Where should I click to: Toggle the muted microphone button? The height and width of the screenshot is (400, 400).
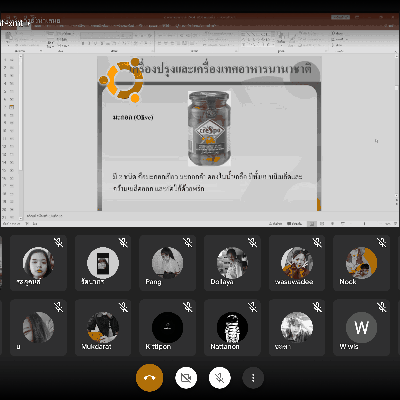[219, 378]
